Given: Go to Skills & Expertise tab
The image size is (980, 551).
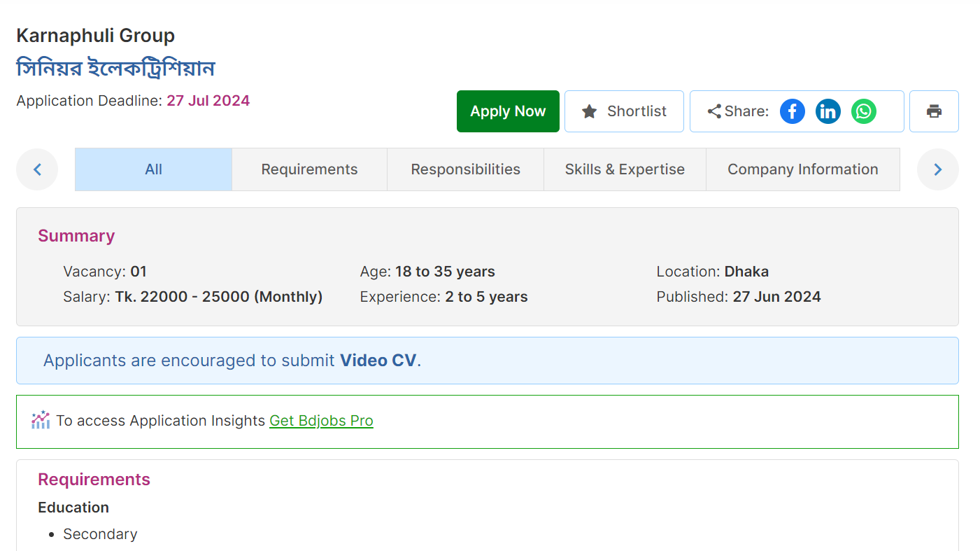Looking at the screenshot, I should 625,169.
